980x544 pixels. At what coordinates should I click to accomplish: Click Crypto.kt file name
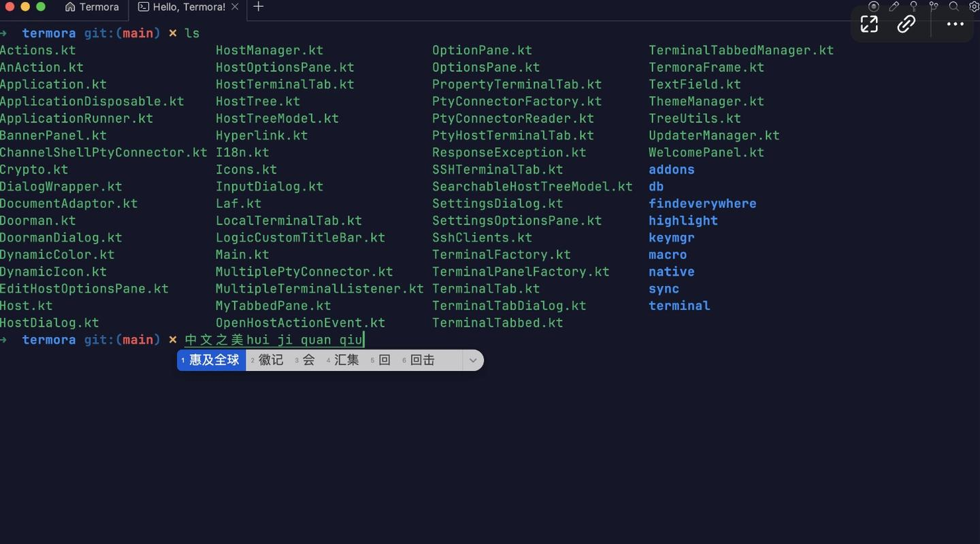34,170
